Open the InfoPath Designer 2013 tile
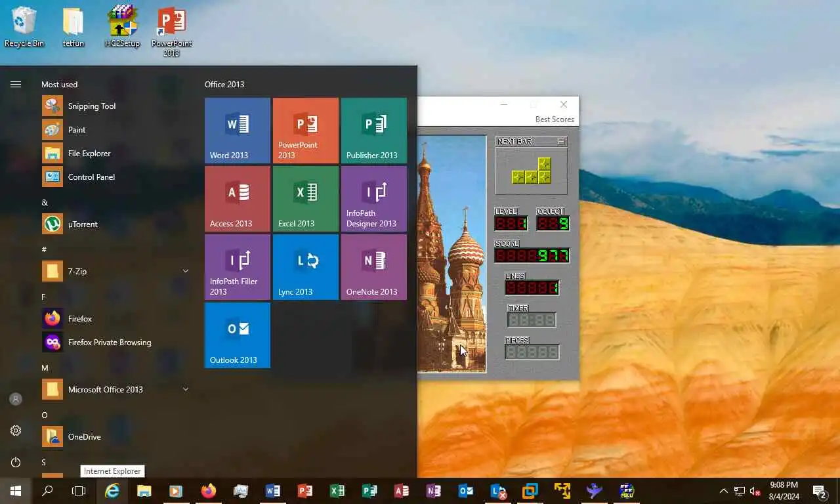 coord(374,199)
